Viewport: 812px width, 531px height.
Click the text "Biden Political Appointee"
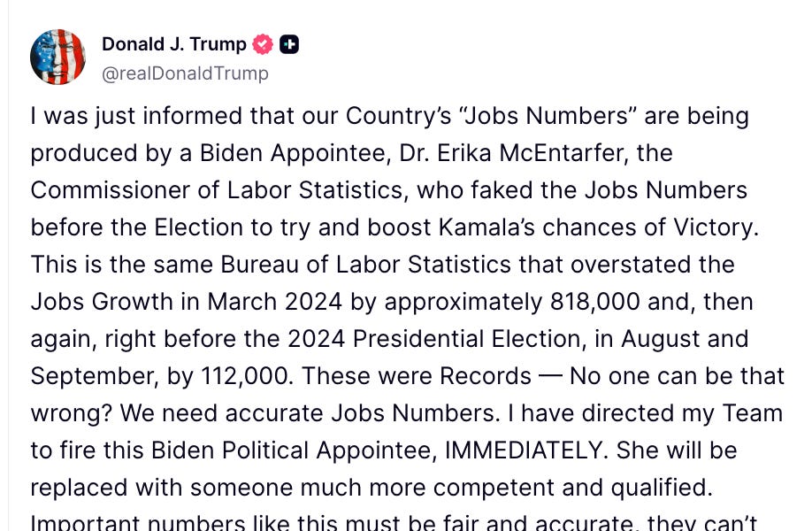tap(290, 450)
